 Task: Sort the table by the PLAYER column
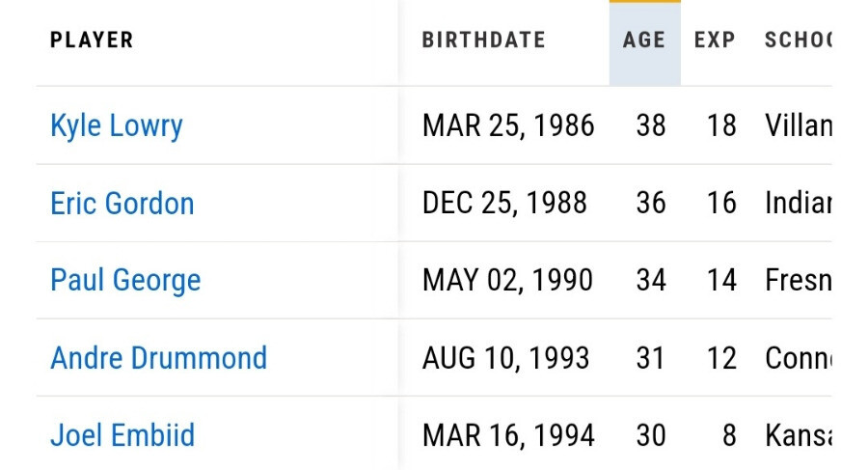(92, 41)
